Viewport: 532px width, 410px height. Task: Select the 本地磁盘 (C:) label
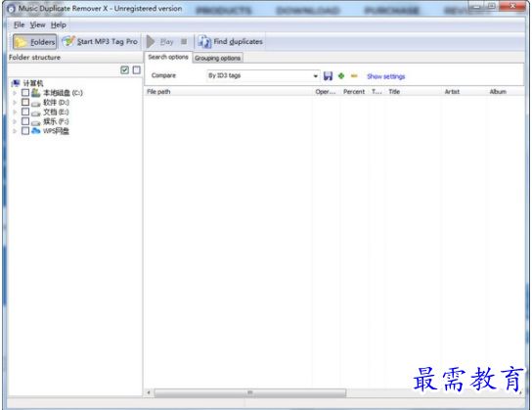click(x=63, y=93)
